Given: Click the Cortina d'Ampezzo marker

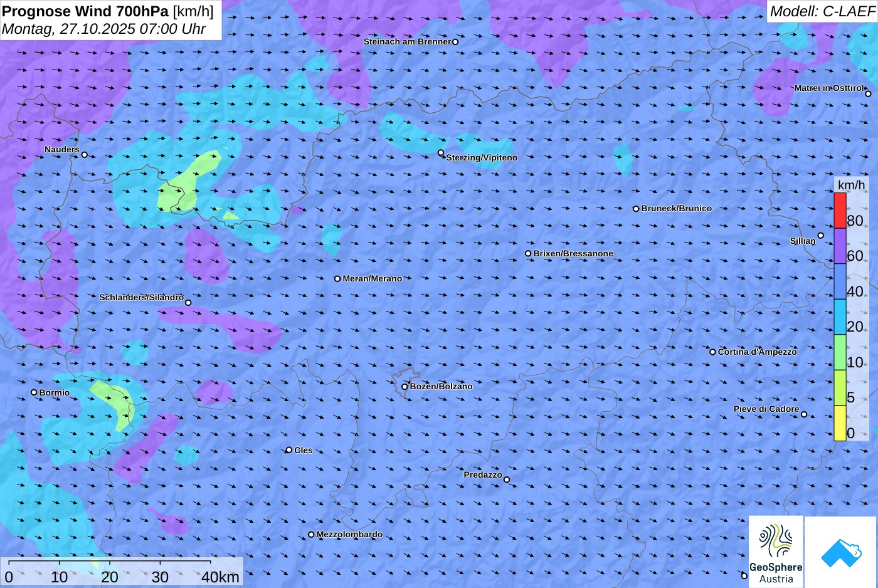Looking at the screenshot, I should click(x=712, y=352).
